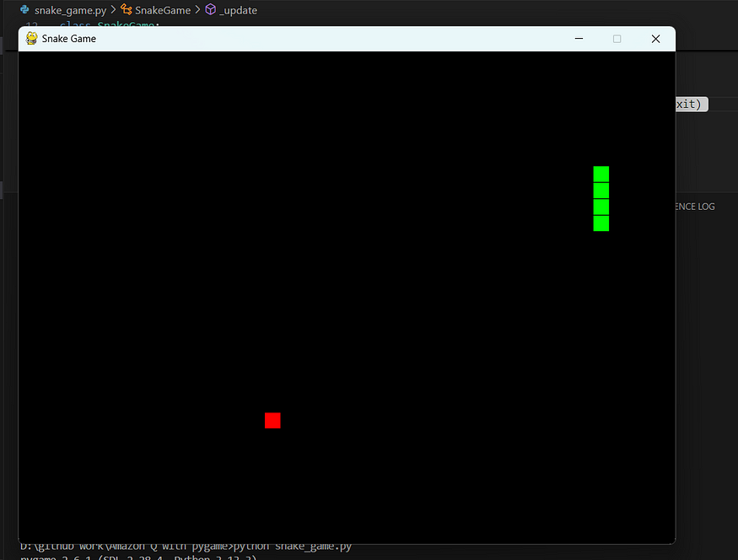Select SnakeGame class in breadcrumb
Image resolution: width=738 pixels, height=560 pixels.
point(163,10)
